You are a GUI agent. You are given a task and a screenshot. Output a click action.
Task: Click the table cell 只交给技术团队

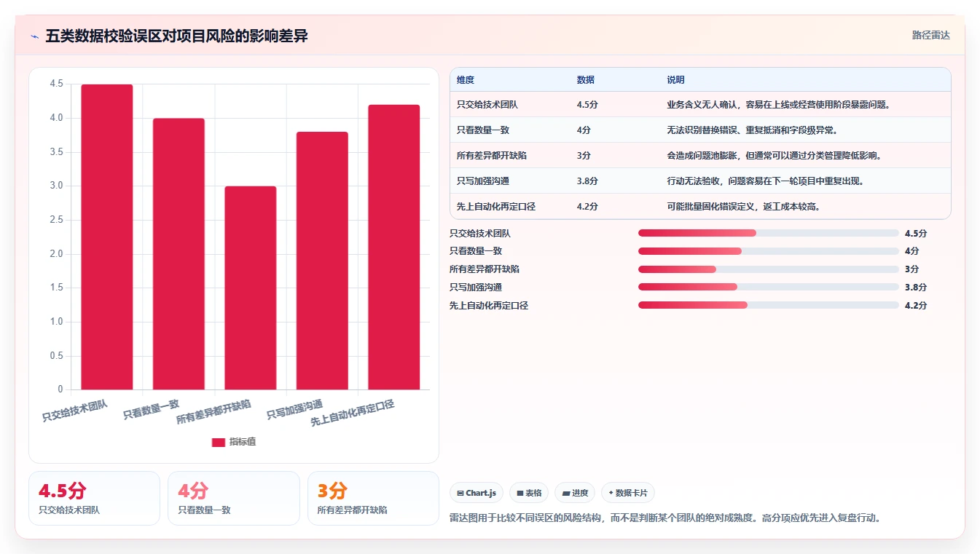[487, 105]
